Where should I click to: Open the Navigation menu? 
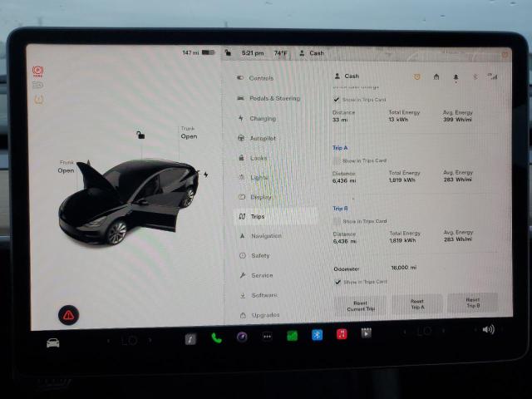(x=261, y=236)
